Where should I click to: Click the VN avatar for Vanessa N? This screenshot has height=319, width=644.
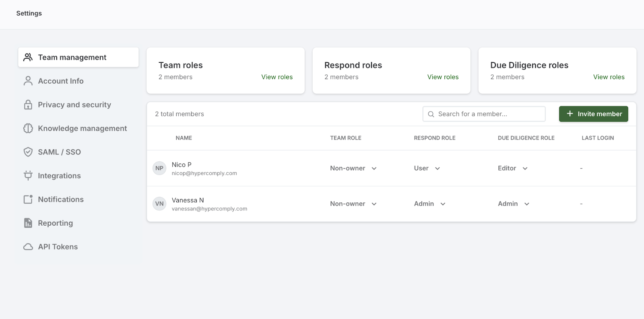coord(159,204)
